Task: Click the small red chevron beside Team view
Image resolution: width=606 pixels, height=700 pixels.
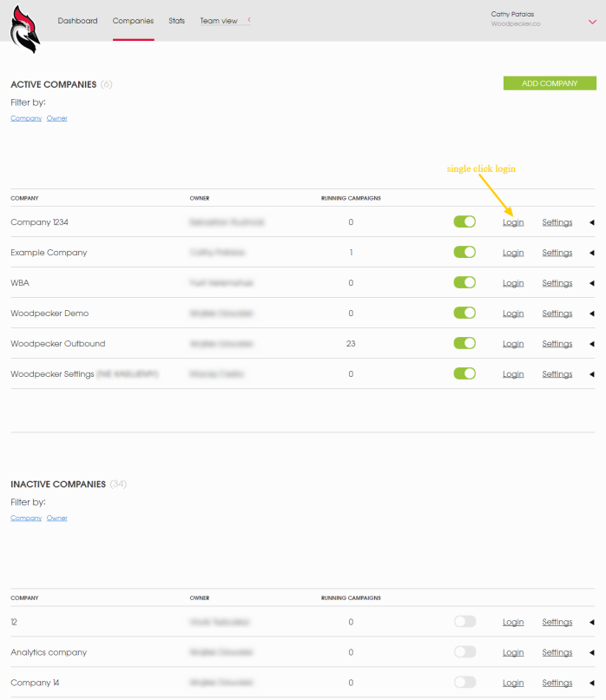Action: coord(249,19)
